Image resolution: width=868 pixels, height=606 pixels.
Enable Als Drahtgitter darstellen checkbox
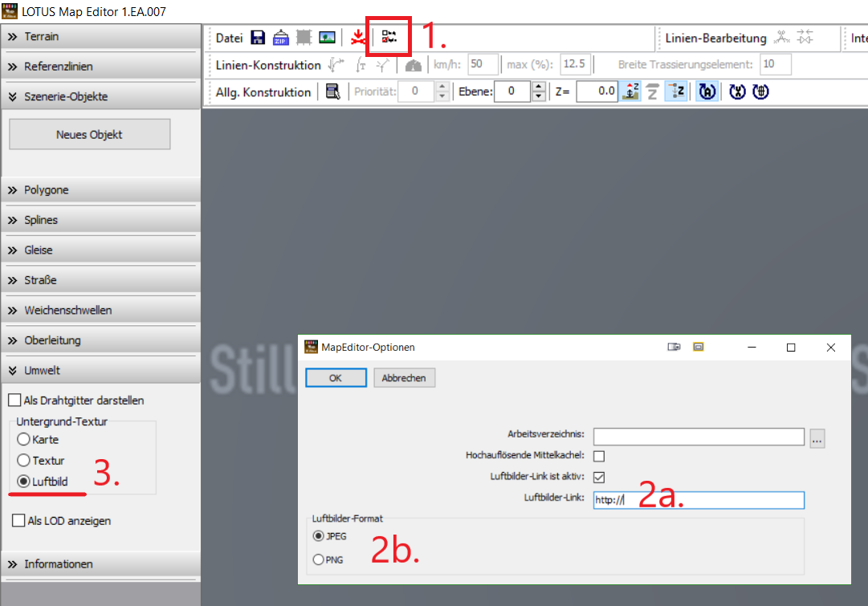tap(14, 400)
